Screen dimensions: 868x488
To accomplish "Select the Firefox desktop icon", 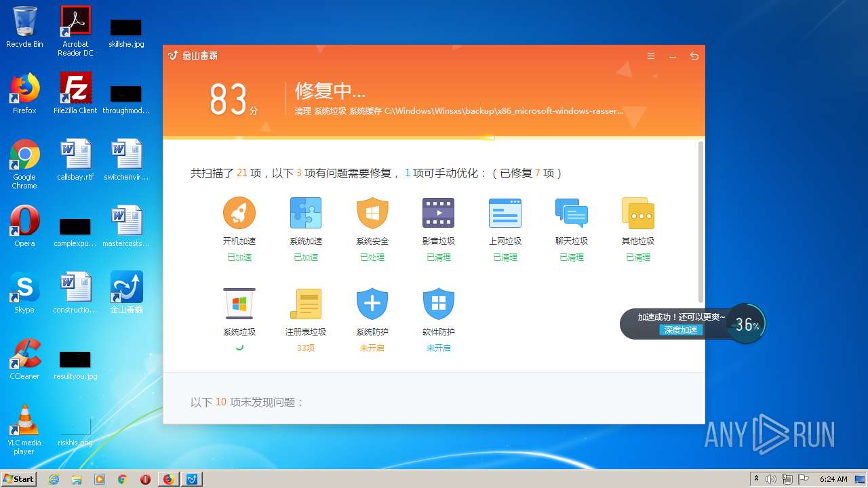I will click(x=24, y=94).
